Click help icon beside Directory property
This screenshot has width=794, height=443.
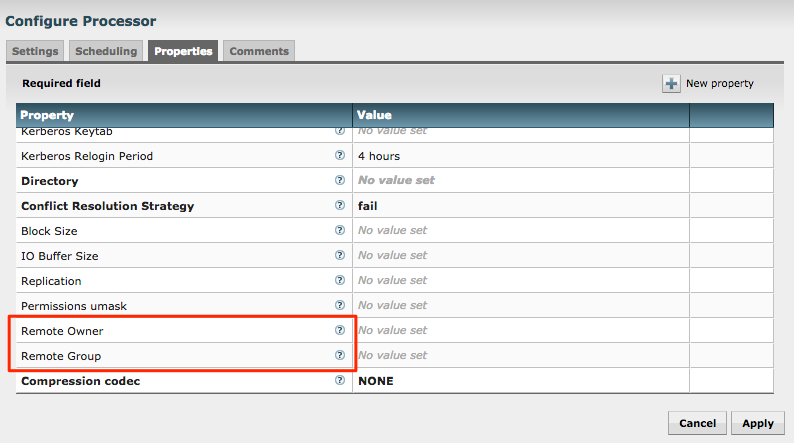click(340, 181)
